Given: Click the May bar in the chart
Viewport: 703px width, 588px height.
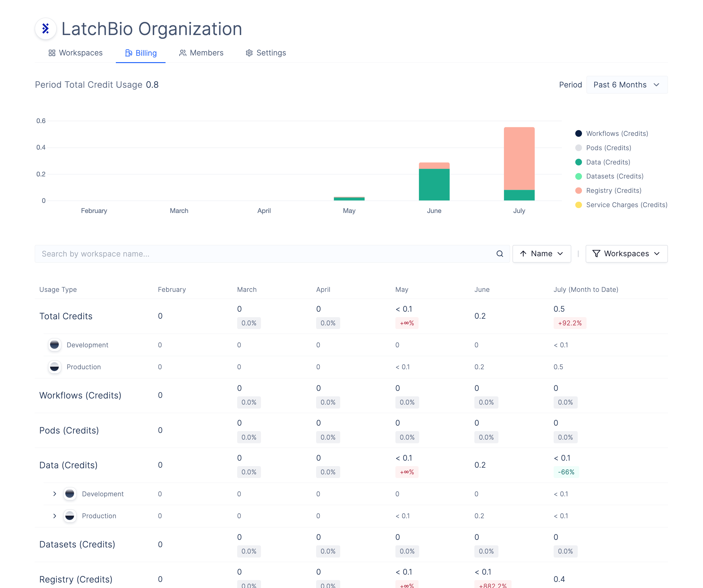Looking at the screenshot, I should click(349, 199).
